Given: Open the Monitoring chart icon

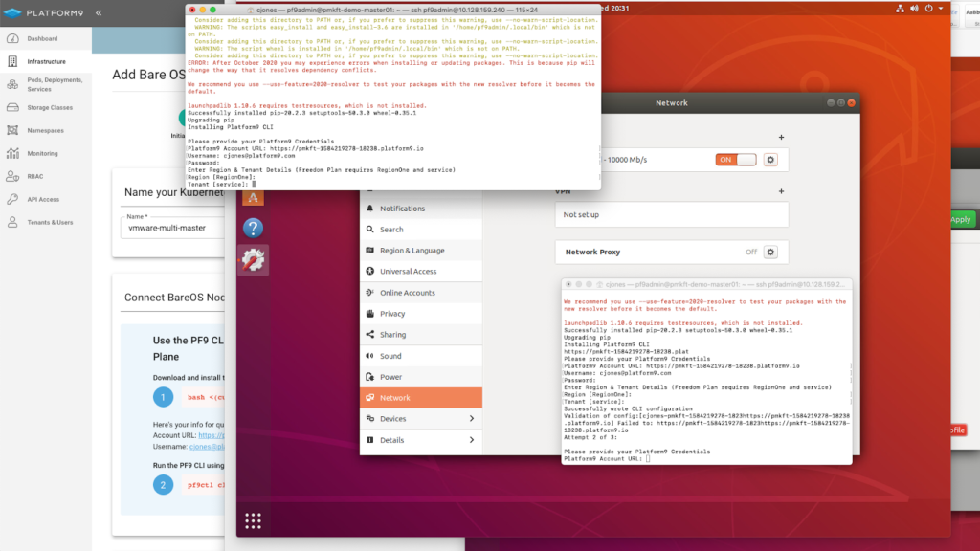Looking at the screenshot, I should click(x=14, y=153).
